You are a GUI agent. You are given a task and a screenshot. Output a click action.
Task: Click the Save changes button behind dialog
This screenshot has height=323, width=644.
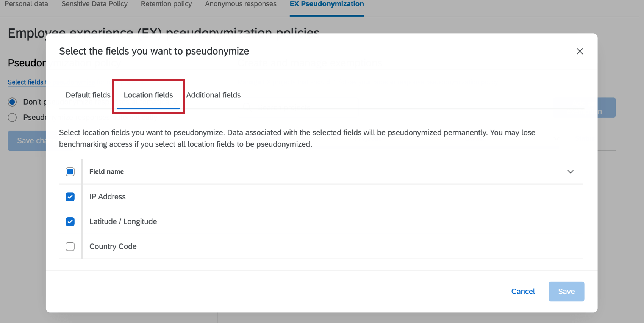27,141
